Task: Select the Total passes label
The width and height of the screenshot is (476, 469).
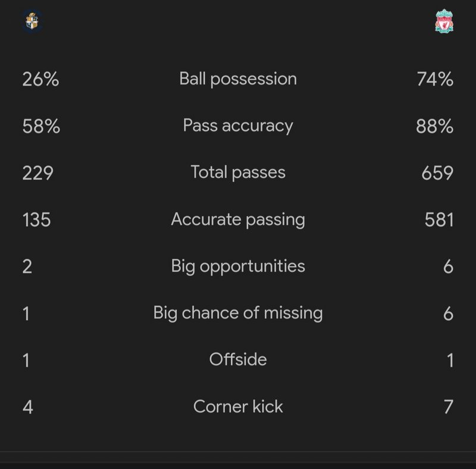Action: point(238,173)
